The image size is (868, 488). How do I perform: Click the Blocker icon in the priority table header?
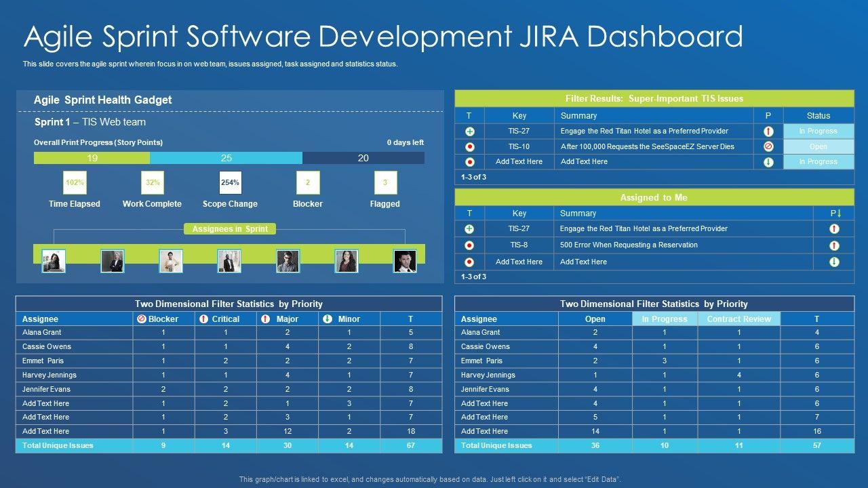(142, 319)
